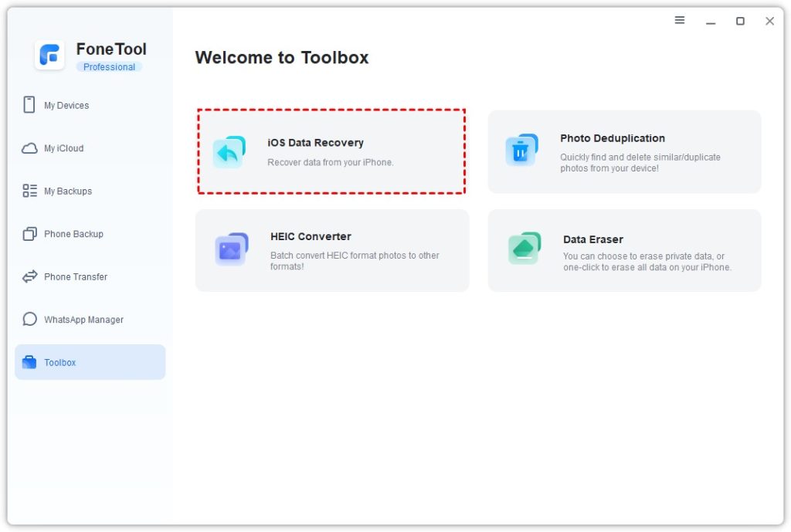Click the My iCloud cloud icon
This screenshot has width=791, height=532.
point(30,147)
